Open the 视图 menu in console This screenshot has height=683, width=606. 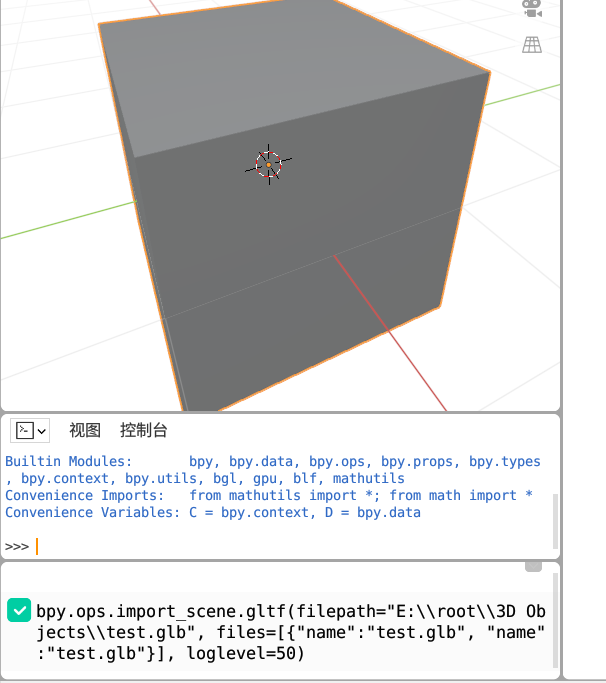[85, 430]
